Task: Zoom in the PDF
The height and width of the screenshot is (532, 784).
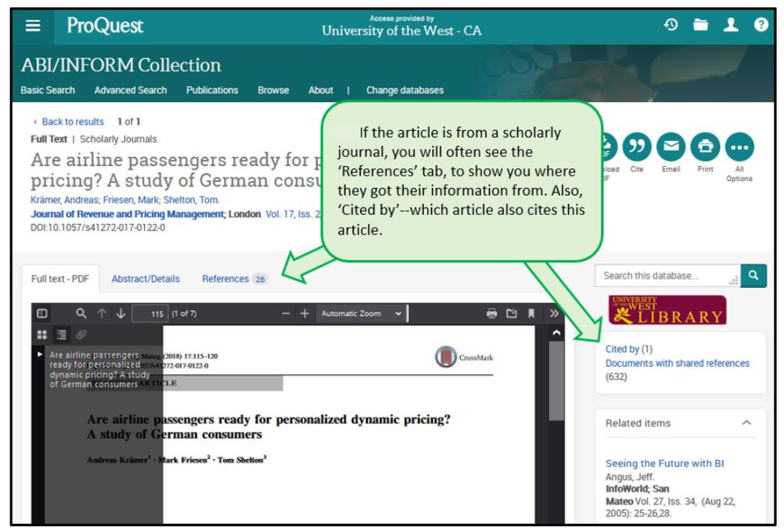Action: coord(304,313)
